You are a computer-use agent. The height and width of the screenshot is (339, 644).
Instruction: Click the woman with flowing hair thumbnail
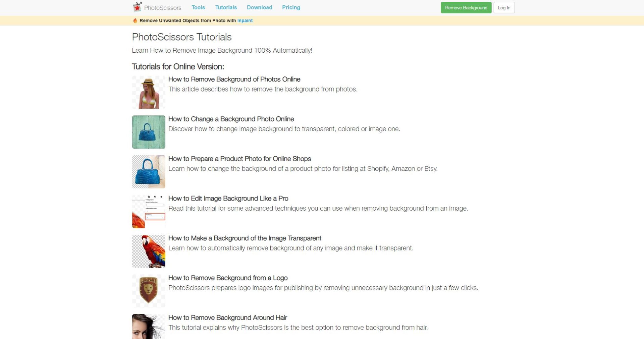click(149, 327)
